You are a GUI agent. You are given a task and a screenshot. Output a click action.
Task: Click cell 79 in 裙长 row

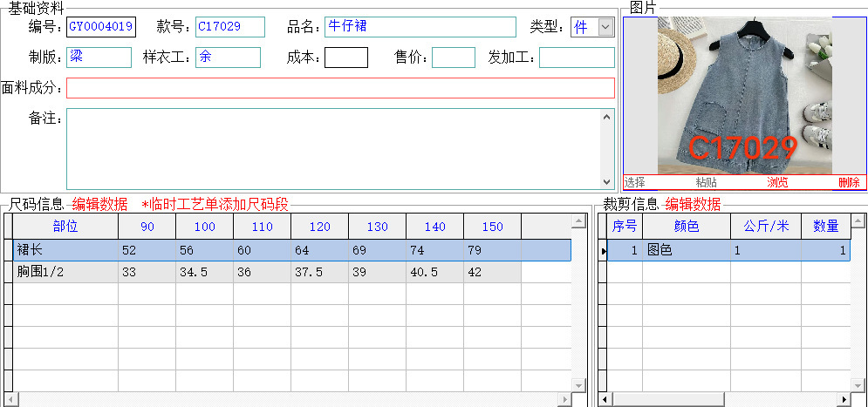(x=493, y=250)
